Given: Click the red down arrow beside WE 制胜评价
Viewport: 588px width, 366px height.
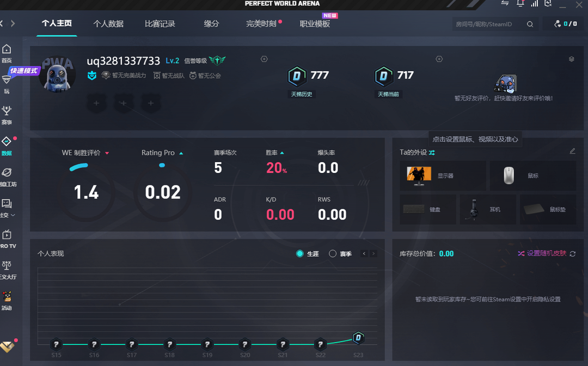Looking at the screenshot, I should [x=107, y=153].
